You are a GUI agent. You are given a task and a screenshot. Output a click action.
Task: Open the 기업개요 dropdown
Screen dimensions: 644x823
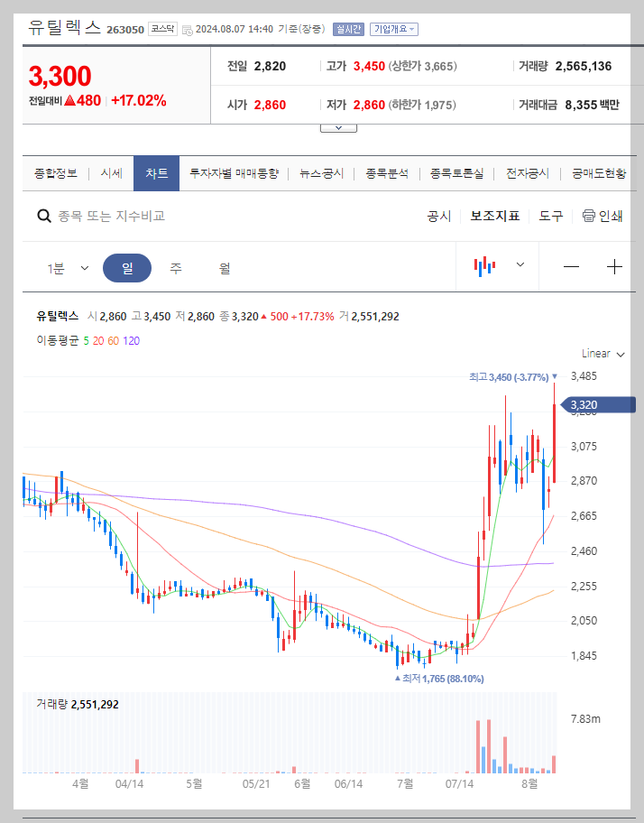[394, 30]
